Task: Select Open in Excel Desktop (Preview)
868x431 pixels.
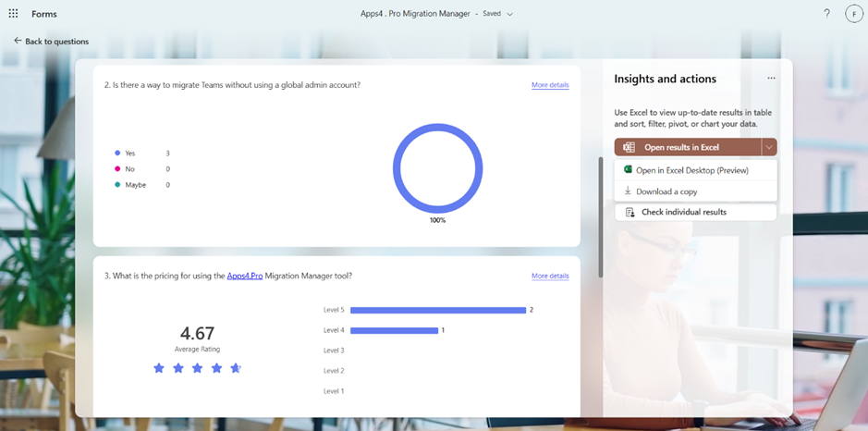Action: pyautogui.click(x=696, y=170)
